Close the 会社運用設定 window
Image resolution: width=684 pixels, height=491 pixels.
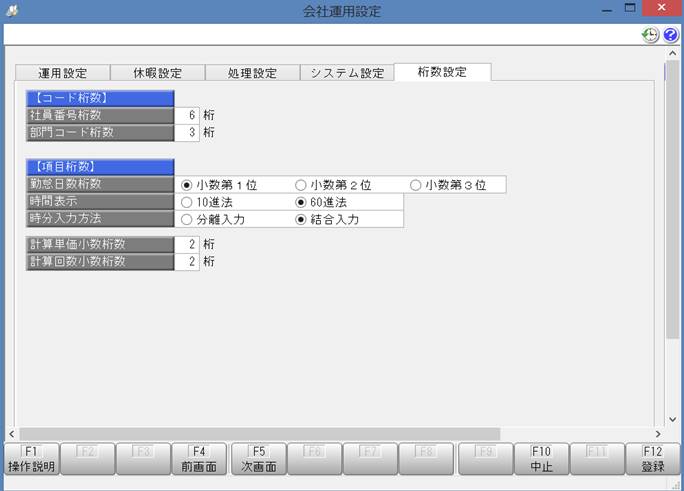(x=661, y=8)
